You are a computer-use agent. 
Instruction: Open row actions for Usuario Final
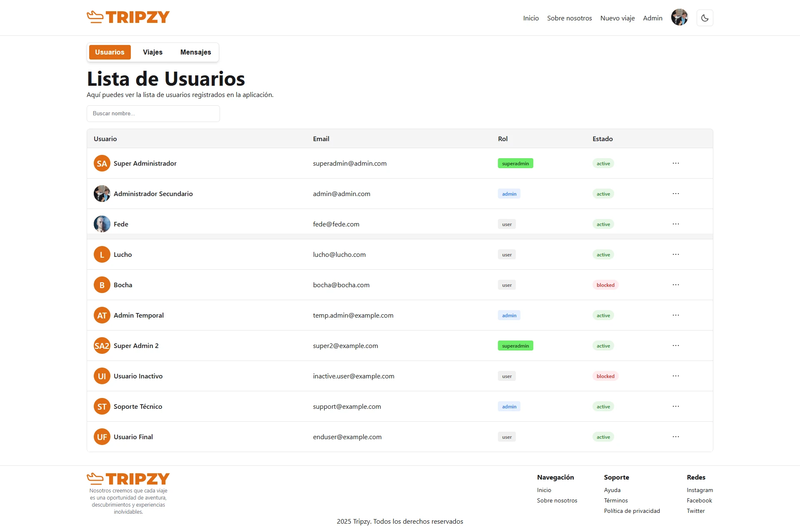tap(676, 437)
